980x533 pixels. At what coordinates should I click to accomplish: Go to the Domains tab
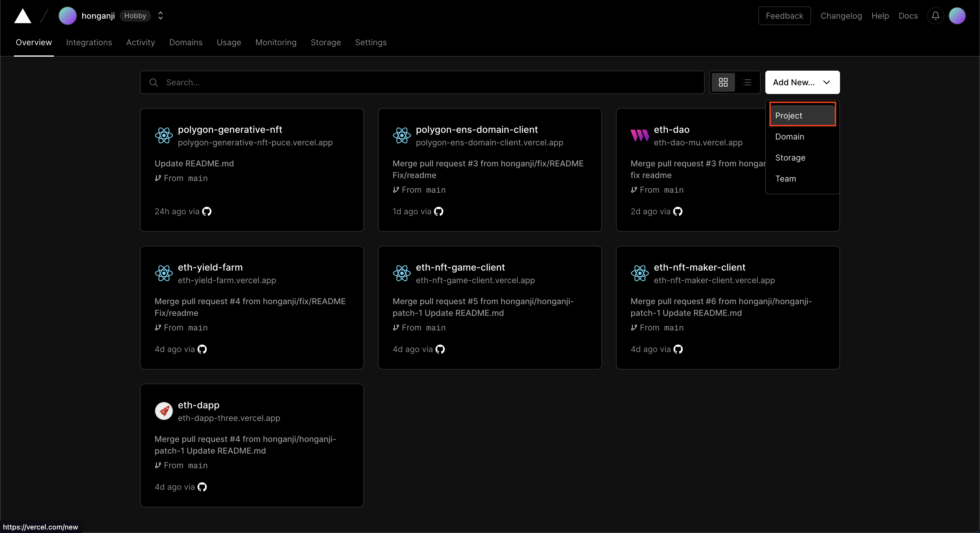click(186, 42)
